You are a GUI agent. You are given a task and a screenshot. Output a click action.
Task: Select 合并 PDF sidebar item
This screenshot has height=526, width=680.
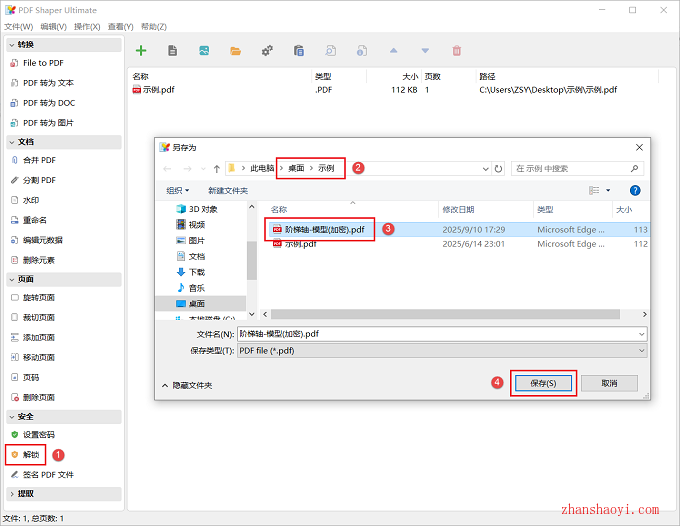39,160
